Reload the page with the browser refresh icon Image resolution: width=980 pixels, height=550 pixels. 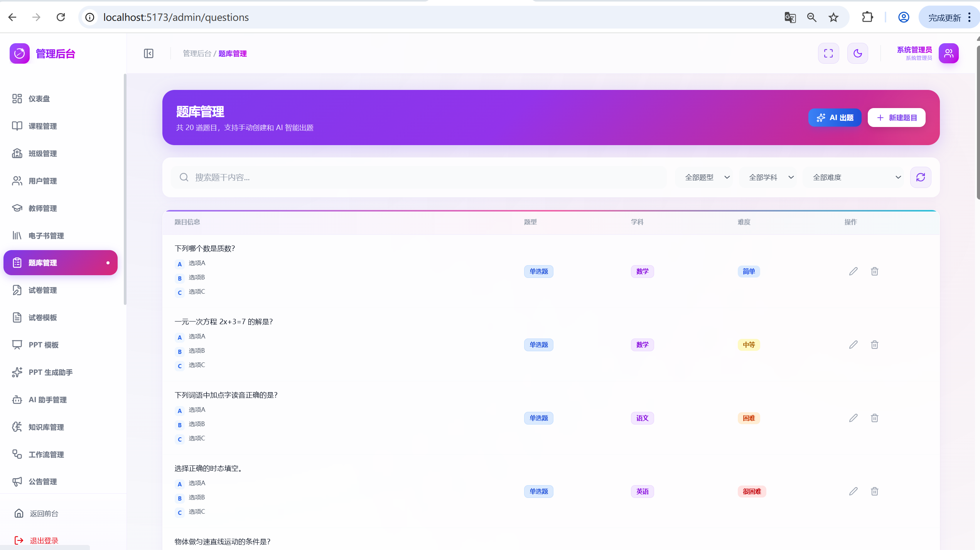click(x=61, y=17)
